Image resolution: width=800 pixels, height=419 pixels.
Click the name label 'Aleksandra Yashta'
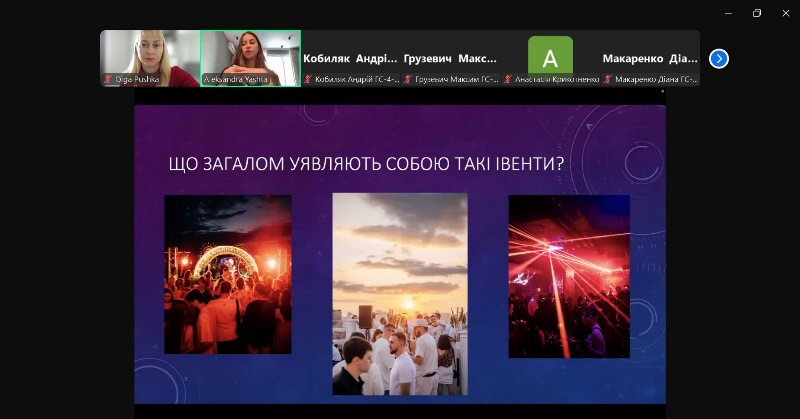point(236,79)
